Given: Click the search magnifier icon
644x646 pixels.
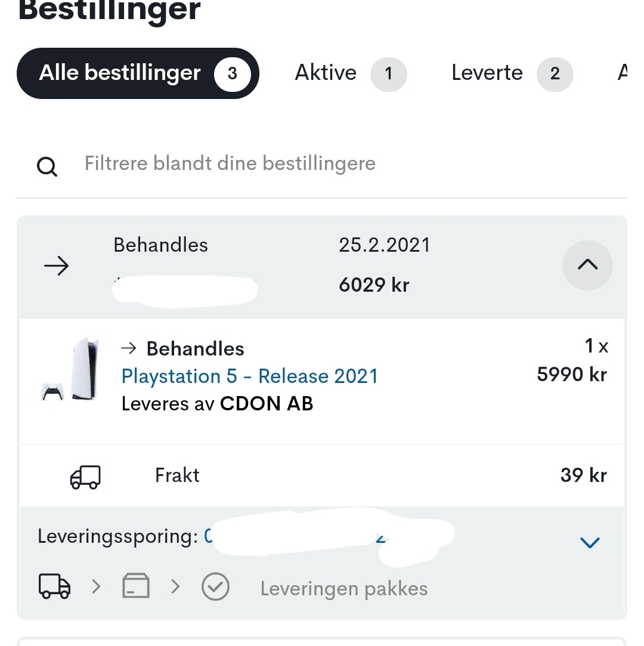Looking at the screenshot, I should click(47, 166).
